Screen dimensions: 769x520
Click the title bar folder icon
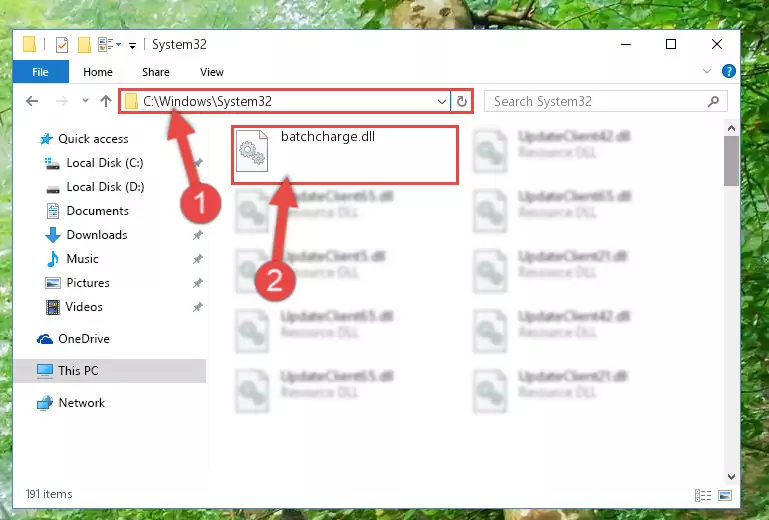[x=29, y=44]
